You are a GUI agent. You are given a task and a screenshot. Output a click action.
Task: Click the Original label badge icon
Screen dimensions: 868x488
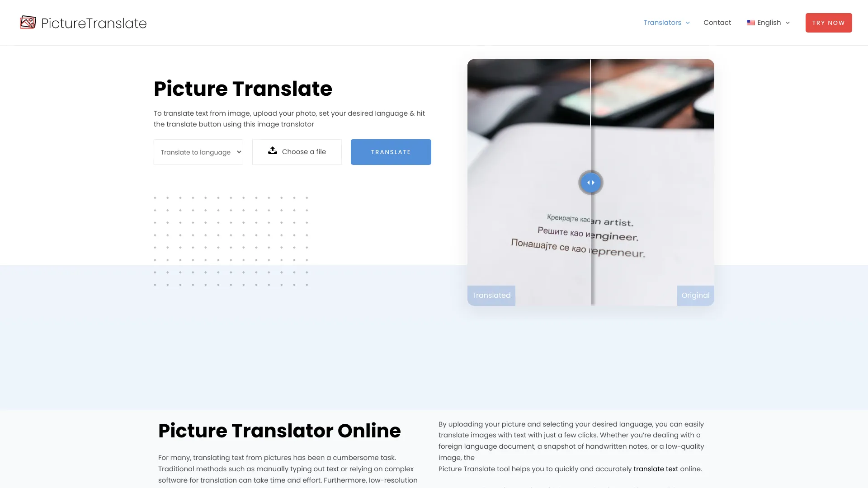(x=695, y=295)
